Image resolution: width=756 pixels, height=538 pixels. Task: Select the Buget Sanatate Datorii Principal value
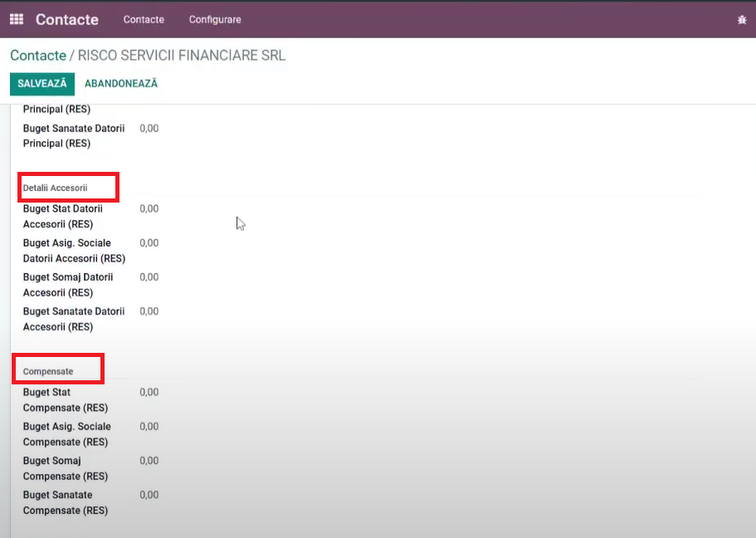[149, 129]
